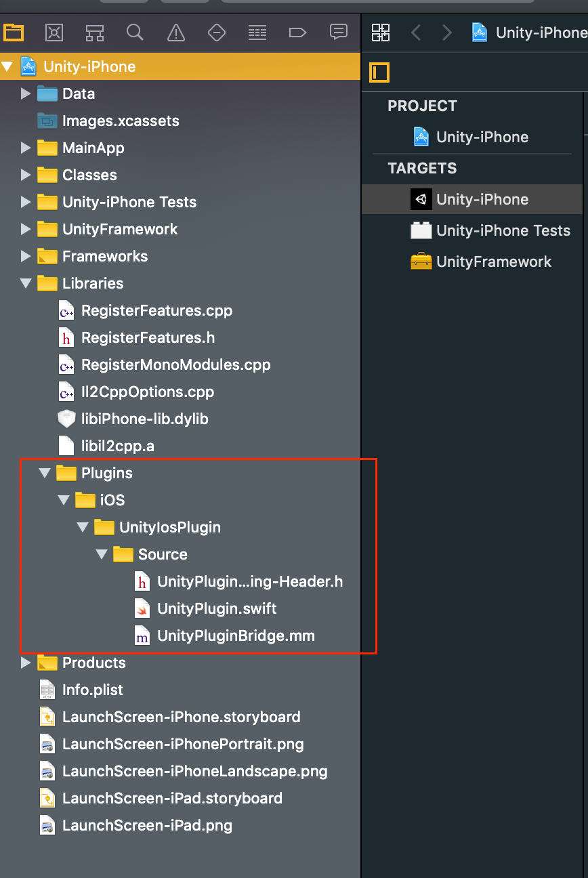Open Info.plist file
The width and height of the screenshot is (588, 878).
point(91,690)
